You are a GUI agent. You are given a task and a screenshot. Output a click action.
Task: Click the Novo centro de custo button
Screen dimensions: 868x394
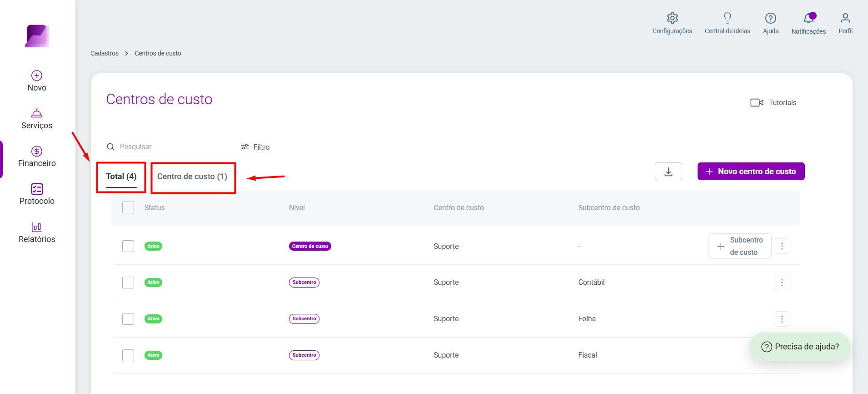751,172
